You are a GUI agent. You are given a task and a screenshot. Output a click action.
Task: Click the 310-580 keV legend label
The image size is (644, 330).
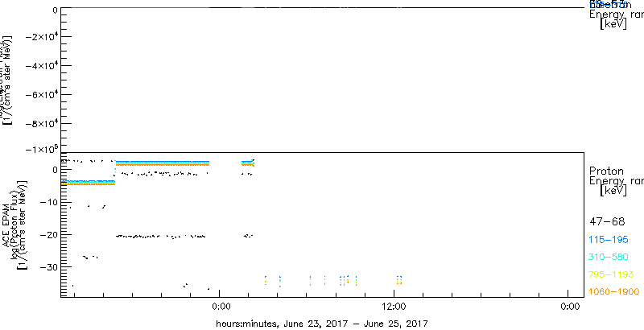tap(609, 258)
